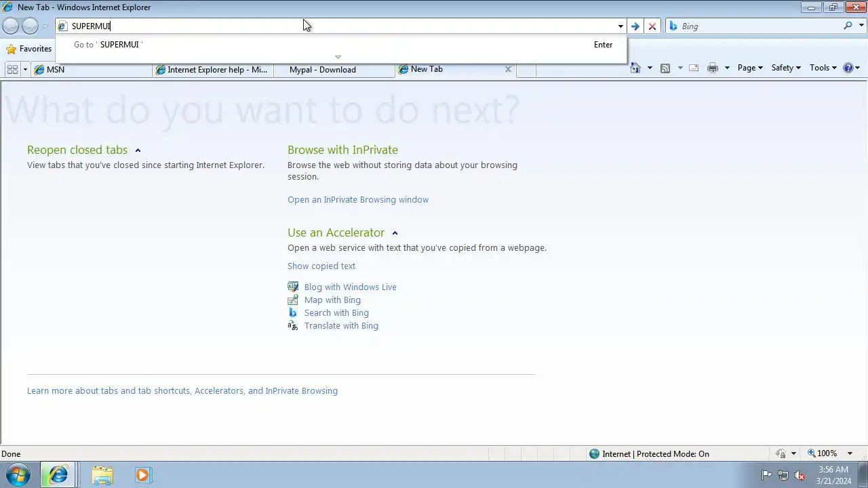Screen dimensions: 868x488
Task: Click Translate with Bing link
Action: (341, 326)
